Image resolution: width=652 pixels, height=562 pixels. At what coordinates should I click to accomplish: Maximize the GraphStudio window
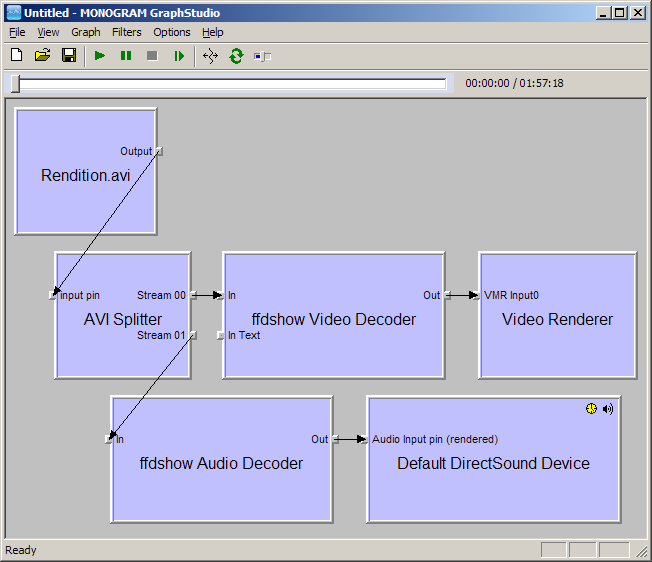click(620, 13)
